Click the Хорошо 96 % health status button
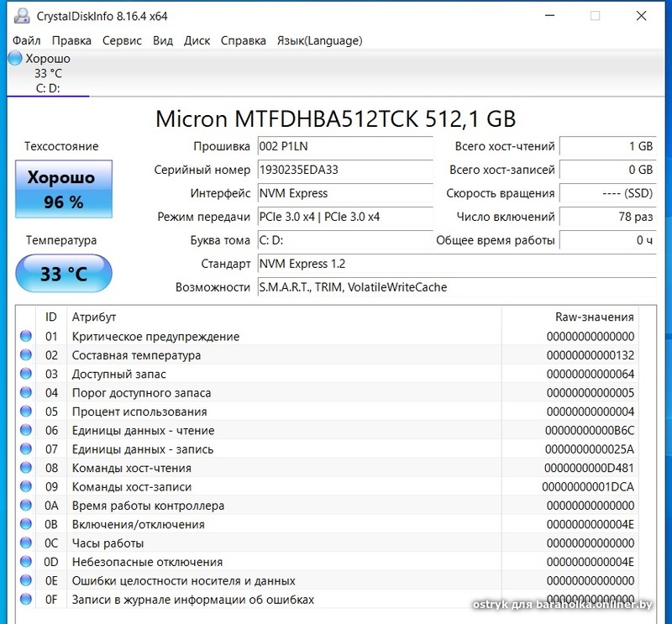This screenshot has height=624, width=672. (64, 189)
